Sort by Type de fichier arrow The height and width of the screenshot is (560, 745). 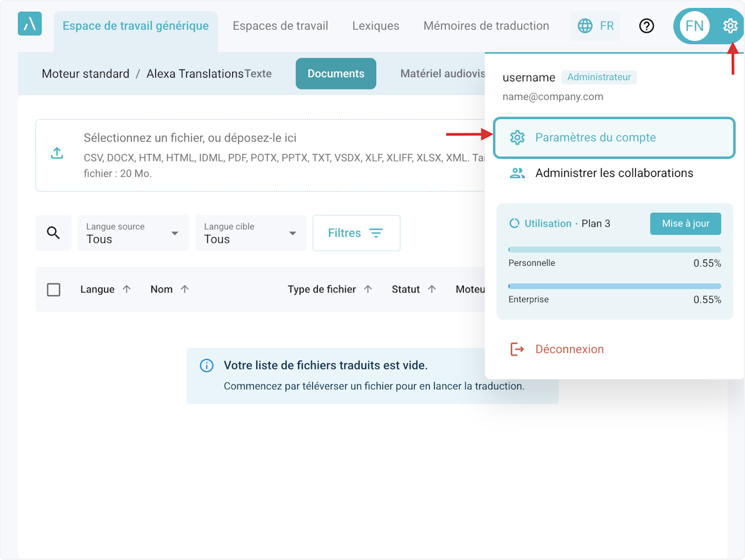[368, 289]
